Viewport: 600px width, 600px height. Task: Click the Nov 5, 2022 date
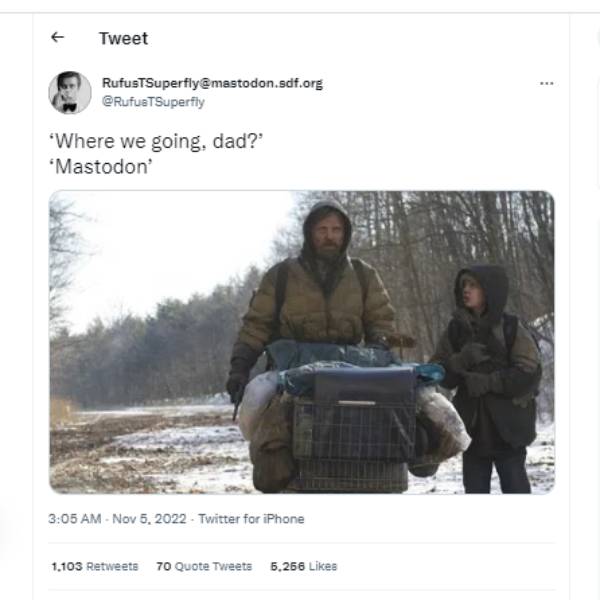pyautogui.click(x=149, y=519)
